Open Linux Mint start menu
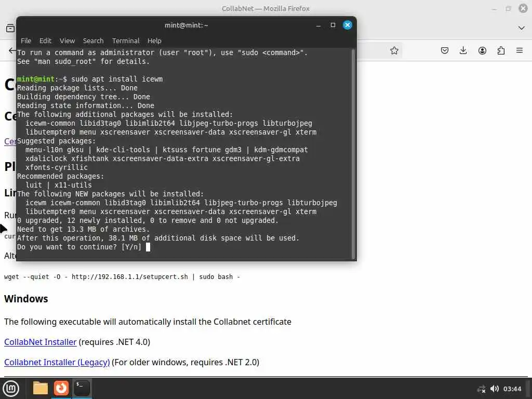This screenshot has width=532, height=399. [11, 388]
